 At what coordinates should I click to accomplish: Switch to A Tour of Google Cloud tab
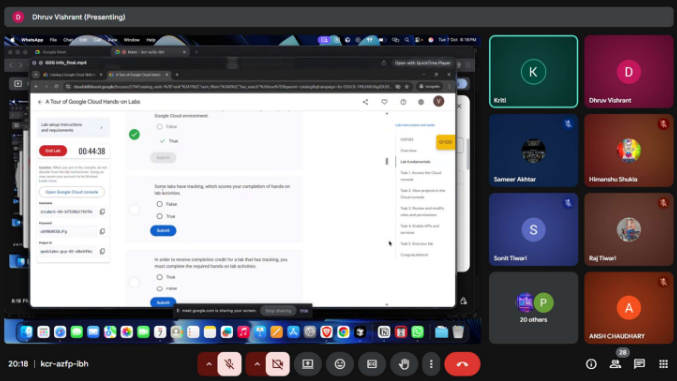click(x=138, y=75)
